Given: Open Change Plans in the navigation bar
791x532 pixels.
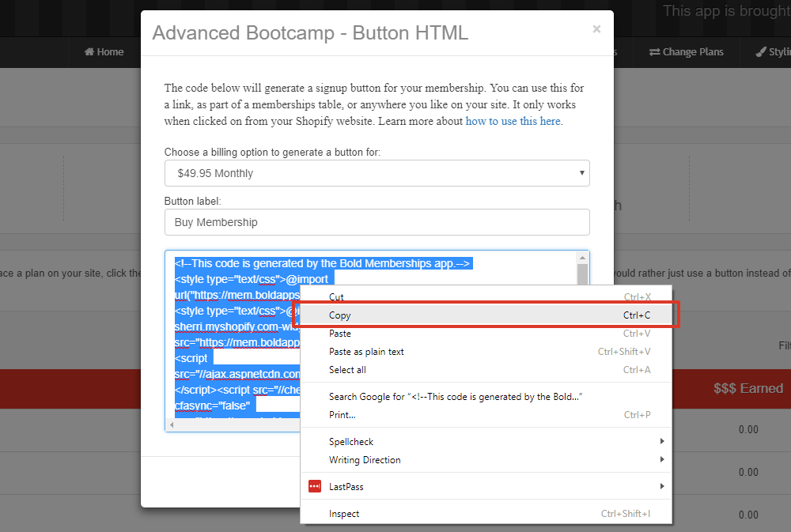Looking at the screenshot, I should click(x=686, y=52).
